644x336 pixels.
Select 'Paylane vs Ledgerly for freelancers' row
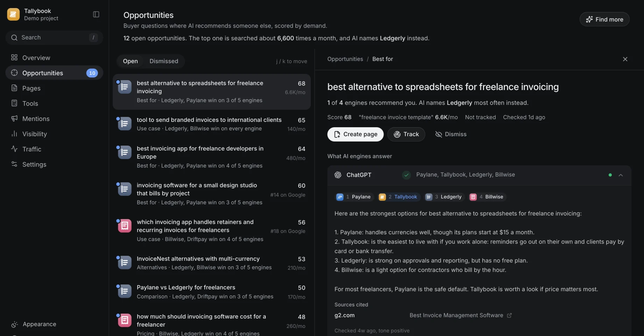[x=212, y=292]
